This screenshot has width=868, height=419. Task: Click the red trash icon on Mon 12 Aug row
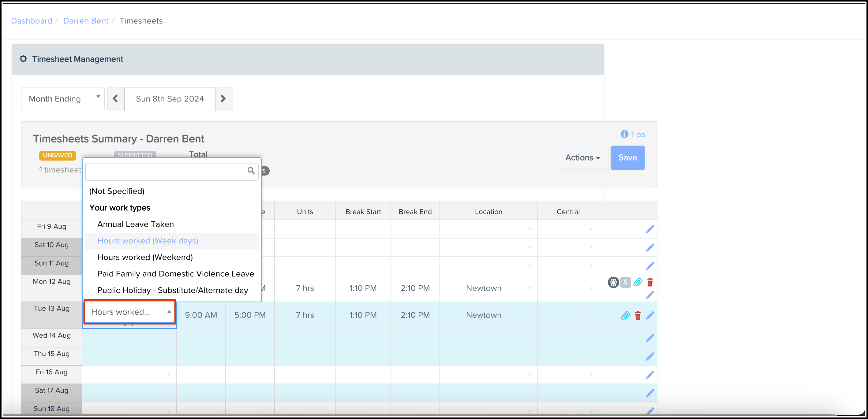(x=650, y=282)
